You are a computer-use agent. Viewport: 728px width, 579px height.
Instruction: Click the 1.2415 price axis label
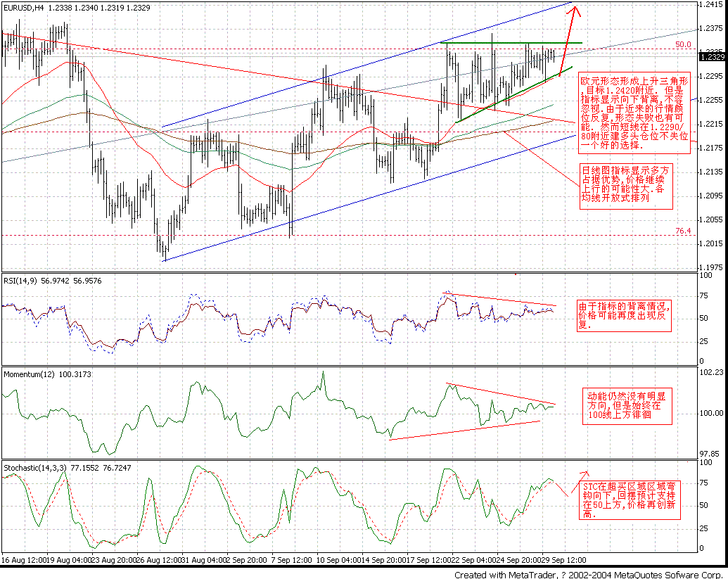(x=713, y=4)
